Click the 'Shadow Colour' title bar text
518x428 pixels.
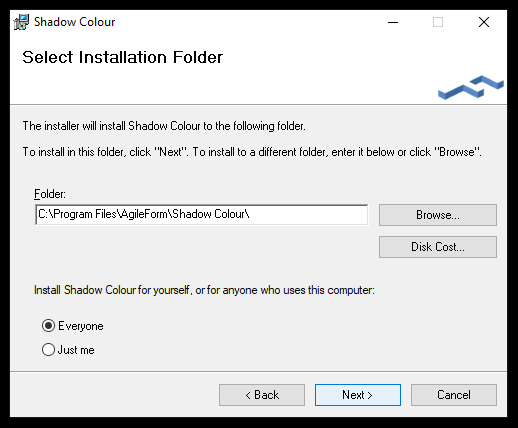[x=74, y=22]
